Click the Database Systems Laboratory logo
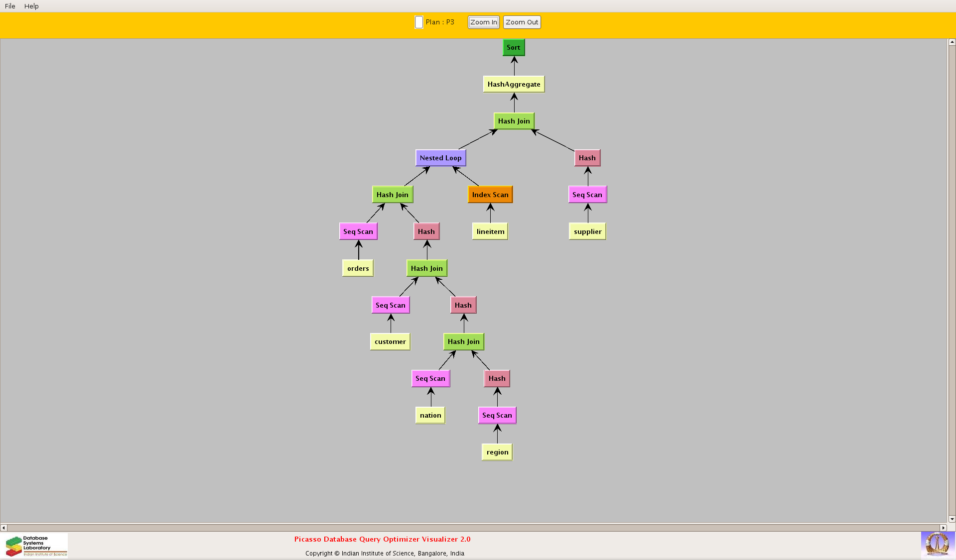956x560 pixels. (36, 546)
